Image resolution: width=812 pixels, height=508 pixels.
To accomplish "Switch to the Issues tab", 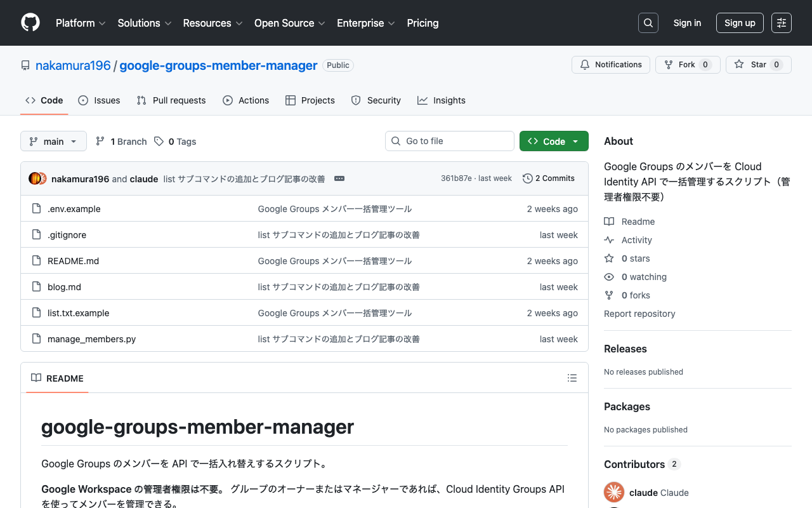I will pyautogui.click(x=99, y=100).
